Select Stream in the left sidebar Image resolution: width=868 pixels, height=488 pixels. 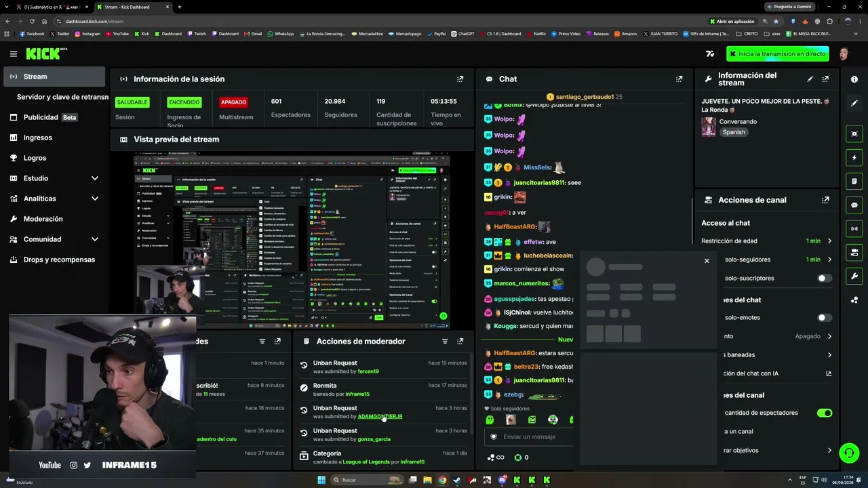click(54, 77)
